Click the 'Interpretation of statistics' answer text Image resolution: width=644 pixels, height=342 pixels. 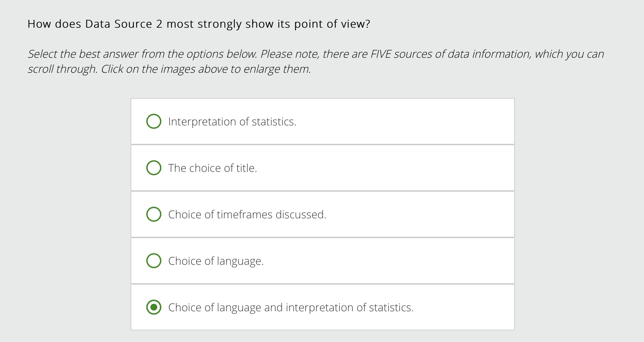pos(232,121)
